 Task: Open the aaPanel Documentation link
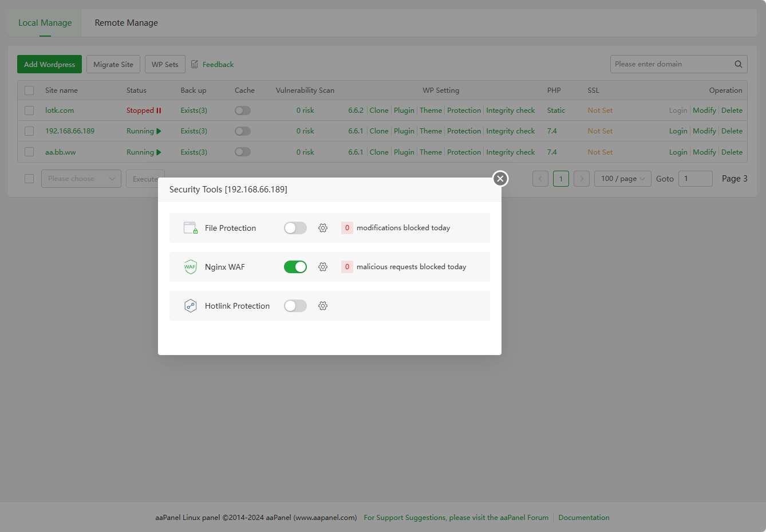tap(583, 517)
